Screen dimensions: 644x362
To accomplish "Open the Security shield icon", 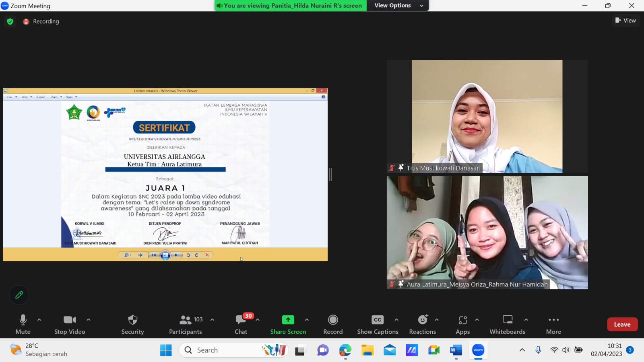I will (x=132, y=320).
